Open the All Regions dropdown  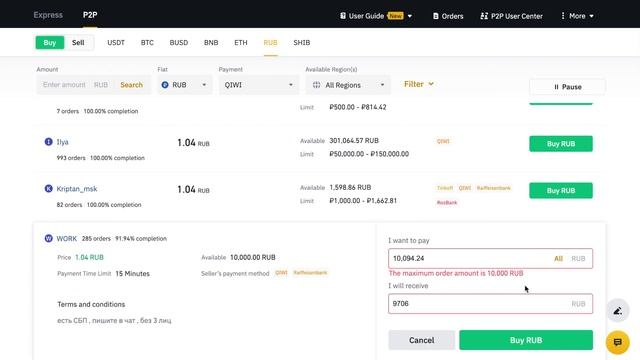pos(348,85)
